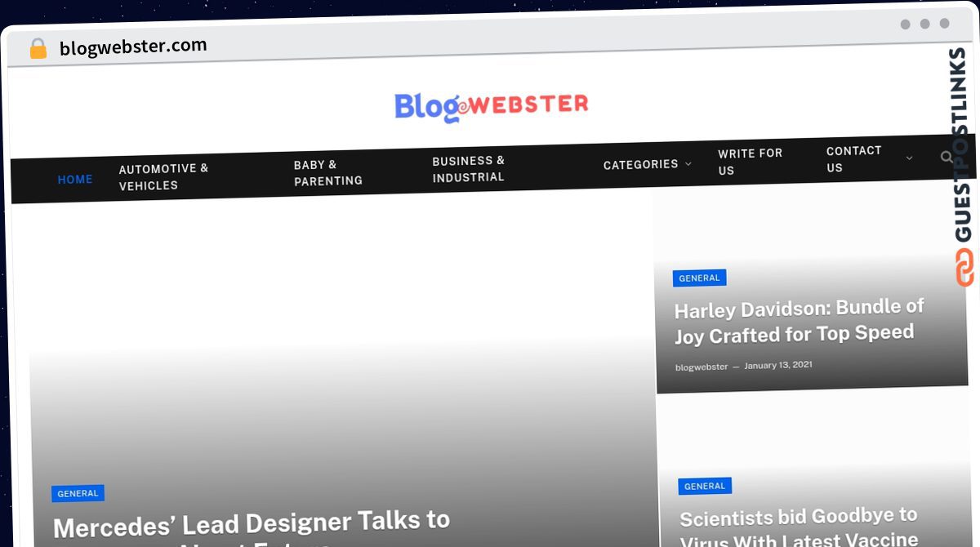Viewport: 980px width, 547px height.
Task: Open Automotive & Vehicles menu
Action: tap(163, 177)
